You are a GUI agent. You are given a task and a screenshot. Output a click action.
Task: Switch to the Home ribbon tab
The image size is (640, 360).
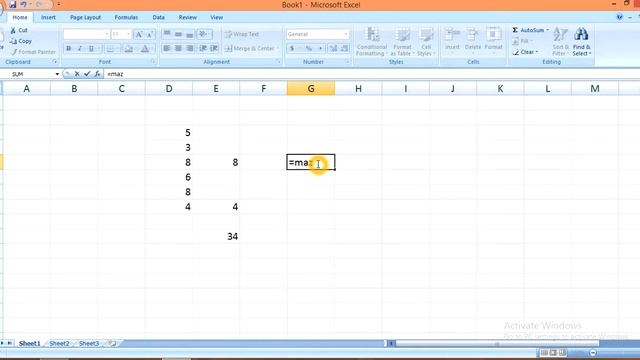[20, 18]
